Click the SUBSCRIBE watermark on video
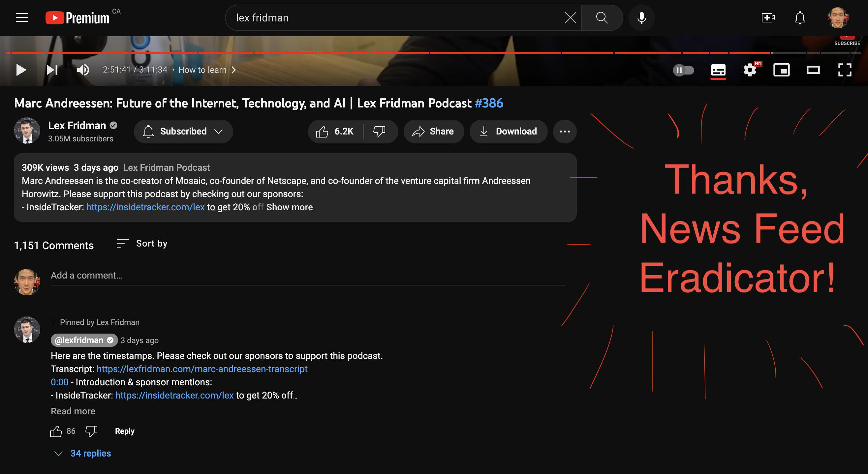 tap(847, 41)
